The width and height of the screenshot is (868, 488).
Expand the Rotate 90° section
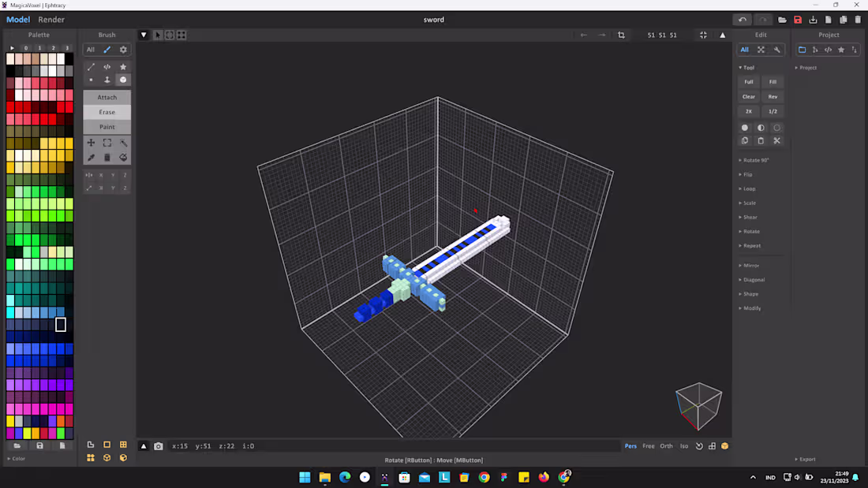pyautogui.click(x=754, y=161)
